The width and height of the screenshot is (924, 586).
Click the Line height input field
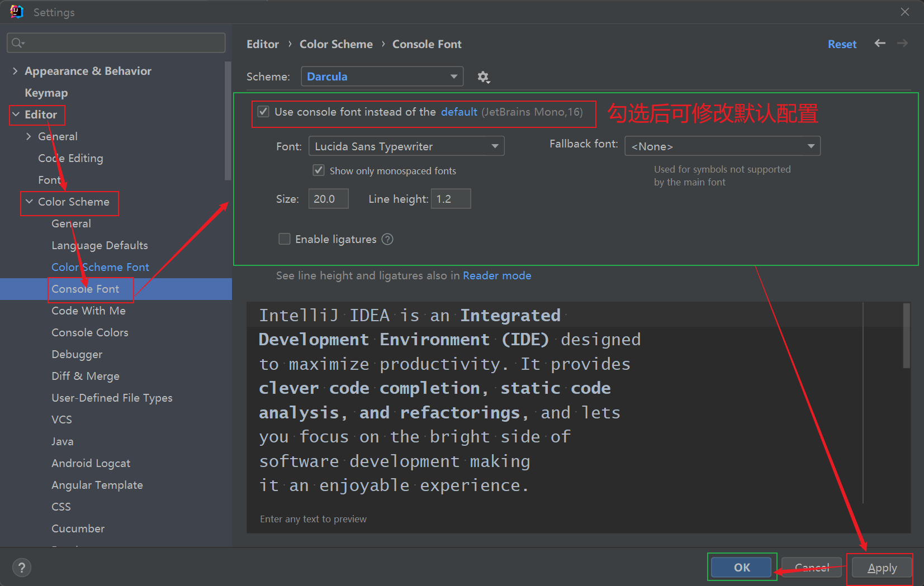click(x=451, y=199)
